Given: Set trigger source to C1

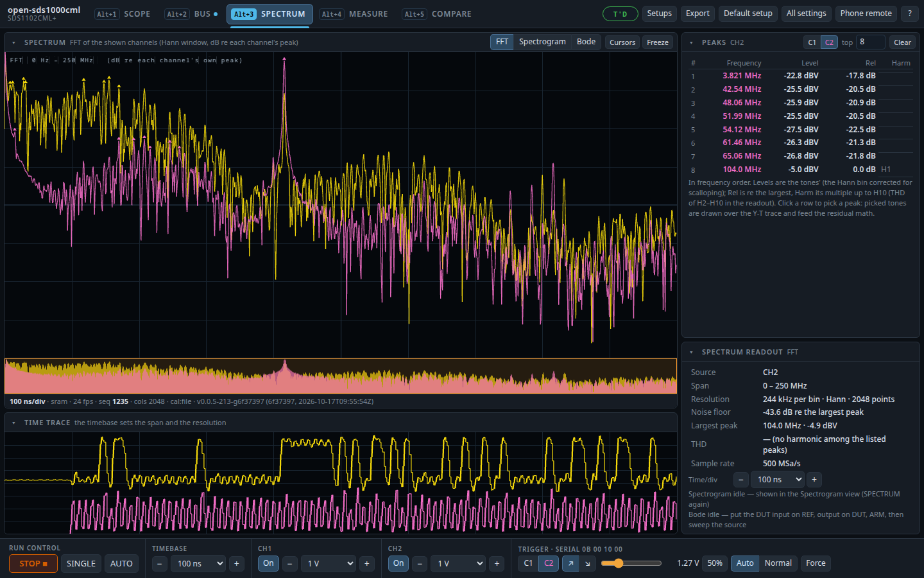Looking at the screenshot, I should [528, 563].
